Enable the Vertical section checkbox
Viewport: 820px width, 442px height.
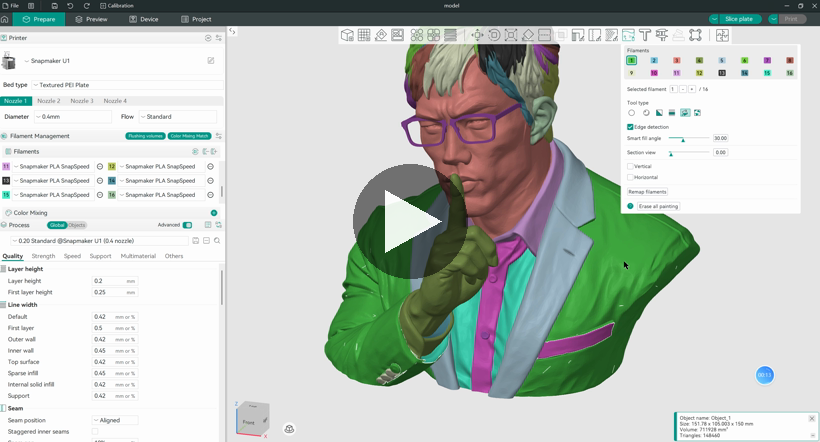point(630,166)
